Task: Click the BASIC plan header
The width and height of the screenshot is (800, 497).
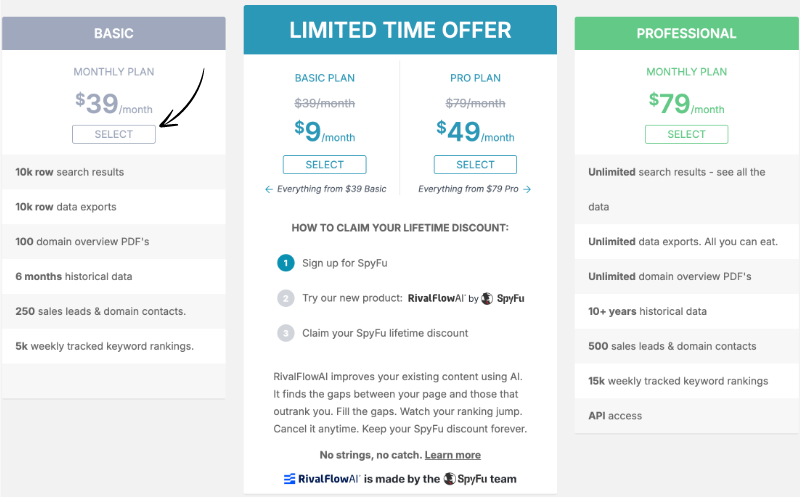Action: (114, 33)
